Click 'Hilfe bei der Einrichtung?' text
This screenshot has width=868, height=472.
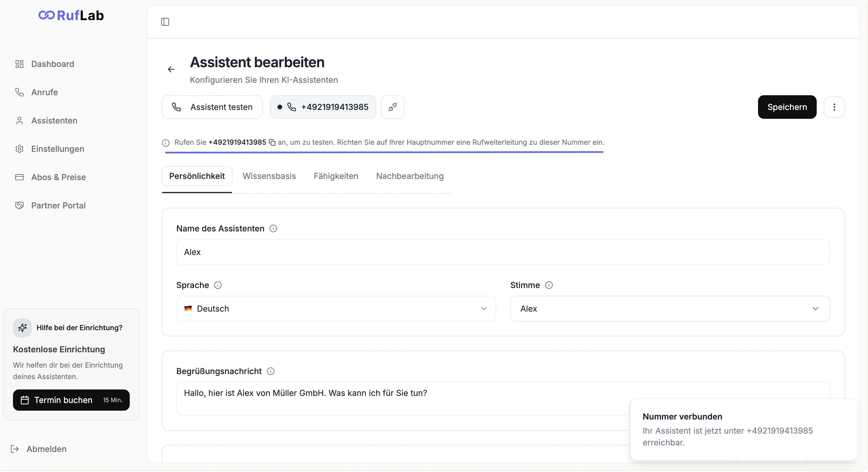80,328
